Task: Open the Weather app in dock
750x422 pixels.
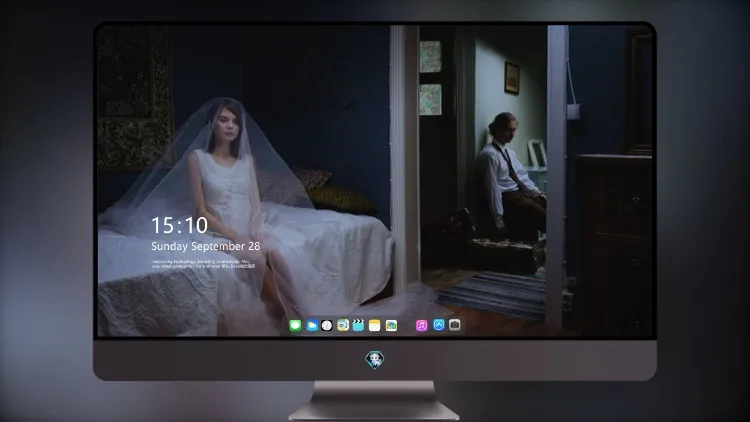Action: tap(312, 326)
